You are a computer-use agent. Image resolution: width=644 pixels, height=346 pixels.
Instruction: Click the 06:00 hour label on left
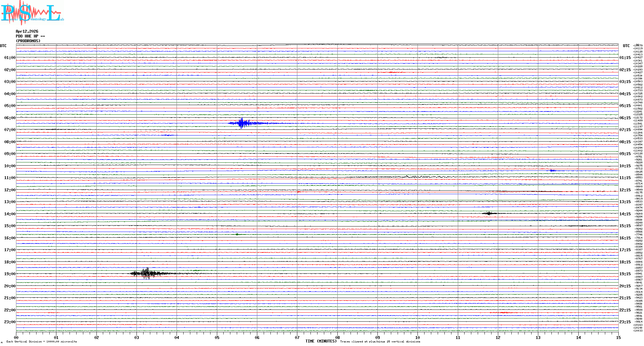10,118
